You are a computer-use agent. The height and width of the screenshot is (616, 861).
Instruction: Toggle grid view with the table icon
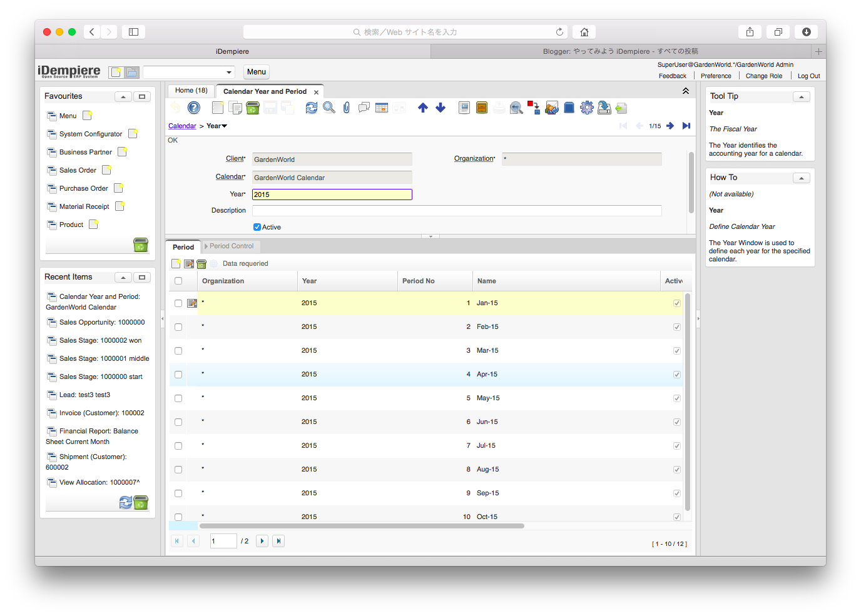[x=382, y=108]
